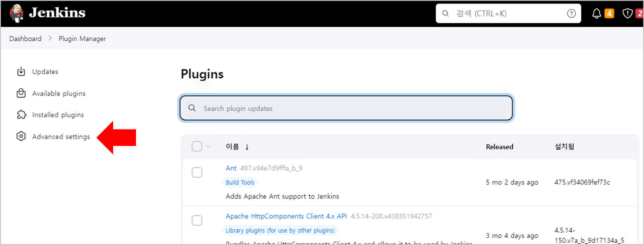This screenshot has height=245, width=644.
Task: Click the Jenkins title text in header
Action: click(x=57, y=13)
